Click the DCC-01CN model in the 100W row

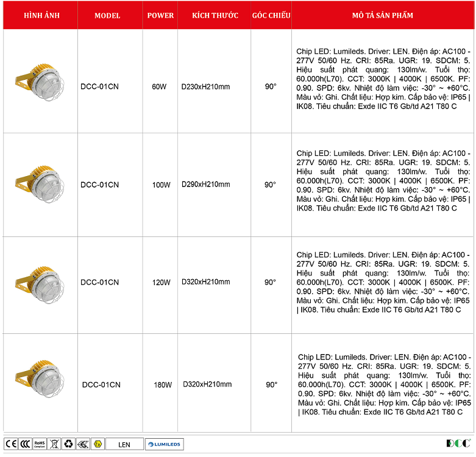[x=99, y=185]
